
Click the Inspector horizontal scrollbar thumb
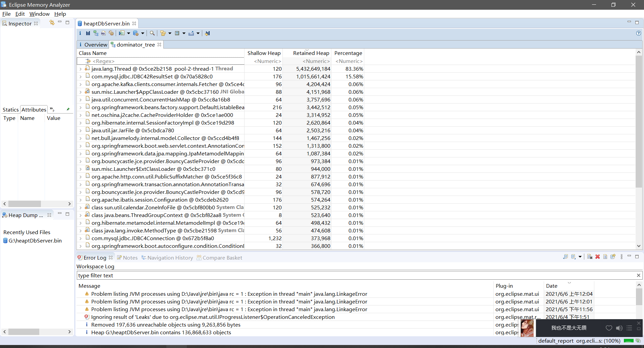pos(24,204)
